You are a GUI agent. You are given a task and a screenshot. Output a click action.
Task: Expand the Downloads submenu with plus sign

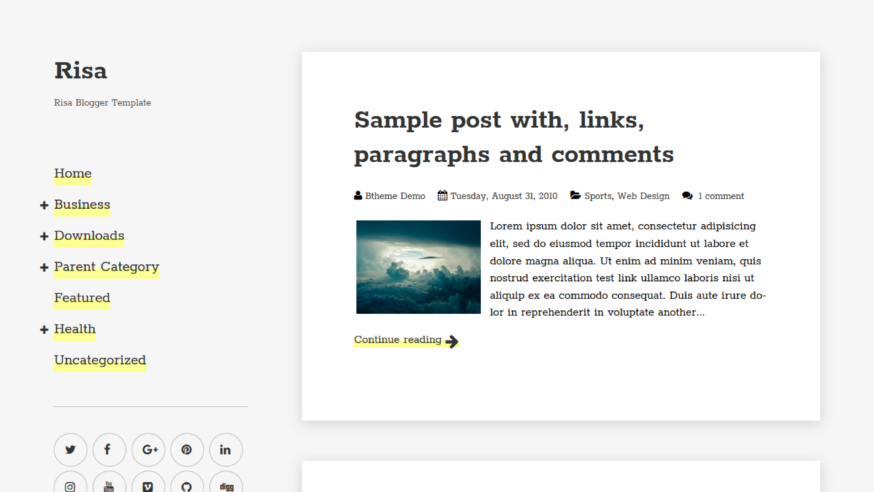tap(44, 237)
